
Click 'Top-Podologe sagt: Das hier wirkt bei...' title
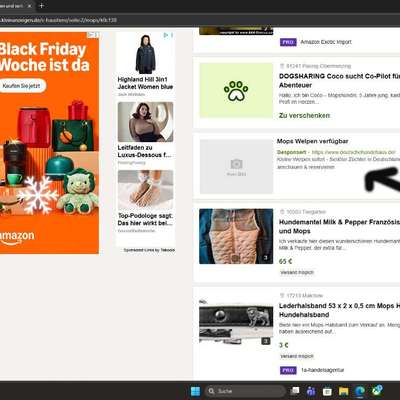coord(145,219)
